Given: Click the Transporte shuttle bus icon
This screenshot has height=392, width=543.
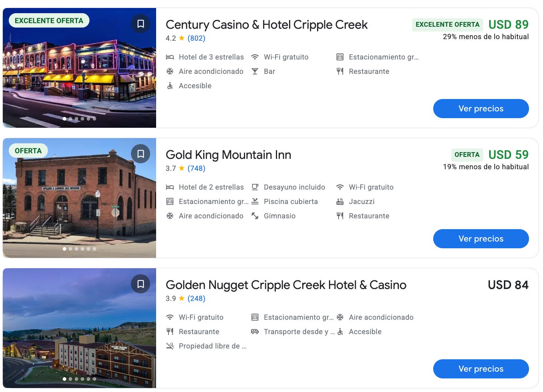Looking at the screenshot, I should point(255,332).
